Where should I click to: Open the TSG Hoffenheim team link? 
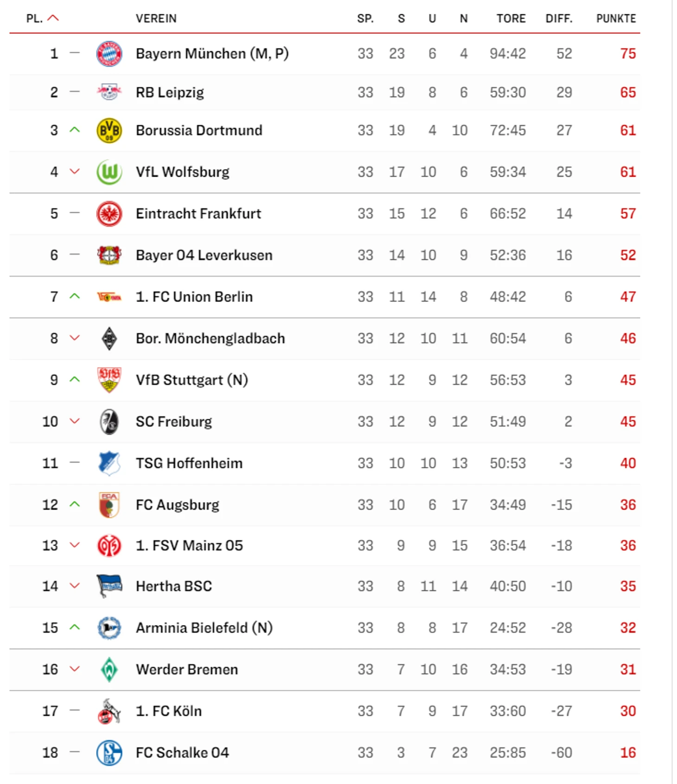click(x=189, y=463)
